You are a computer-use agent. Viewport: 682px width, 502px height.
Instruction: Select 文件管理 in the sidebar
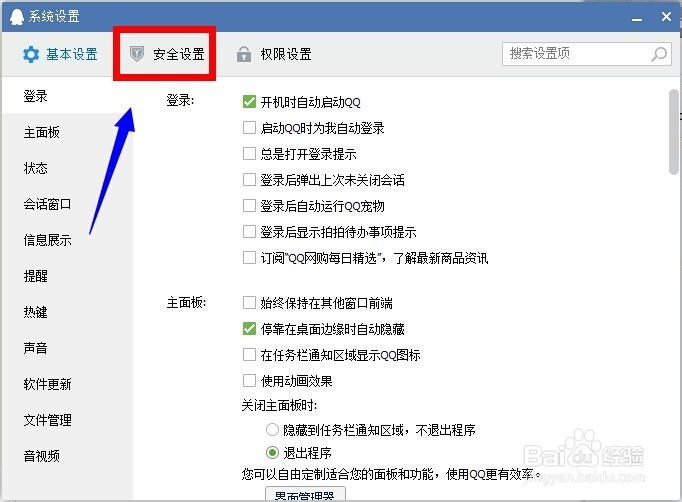[x=67, y=420]
